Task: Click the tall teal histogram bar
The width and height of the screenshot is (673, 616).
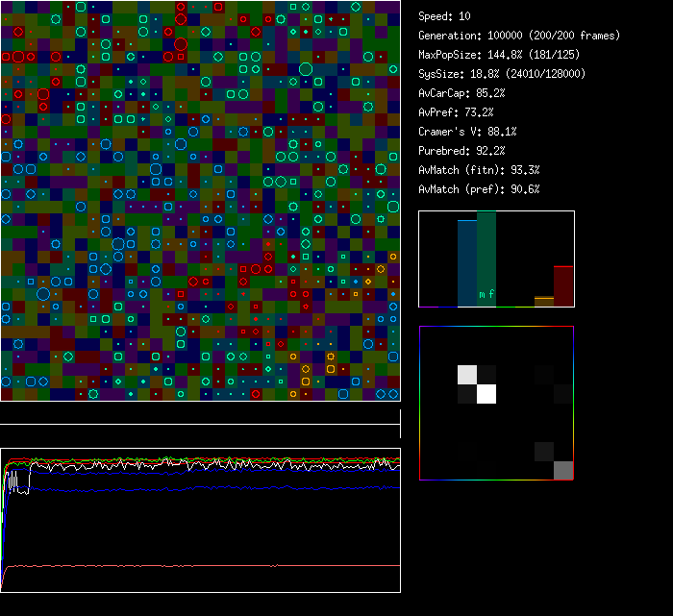Action: [486, 255]
